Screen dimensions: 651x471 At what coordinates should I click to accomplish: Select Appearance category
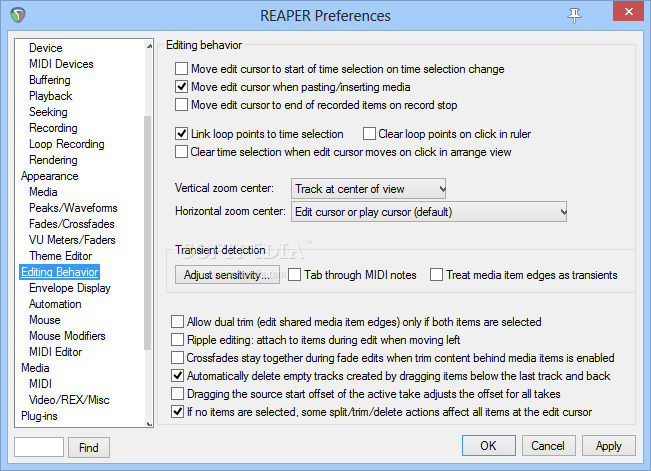tap(49, 176)
